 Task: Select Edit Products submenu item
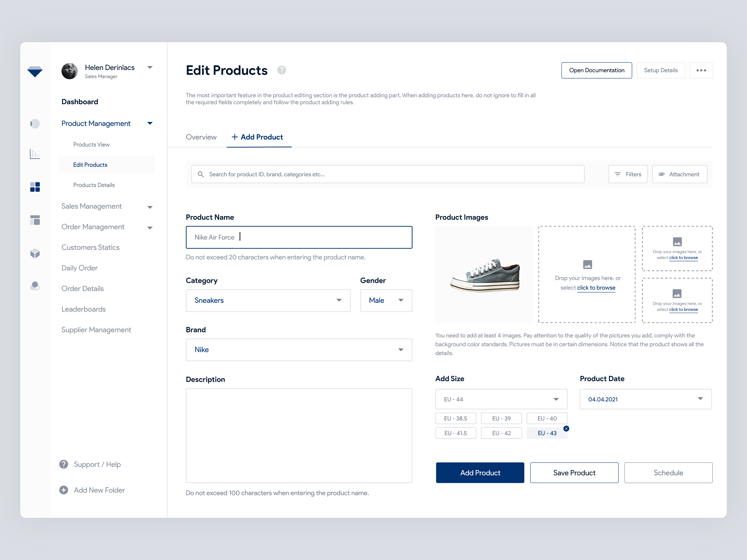[x=106, y=165]
